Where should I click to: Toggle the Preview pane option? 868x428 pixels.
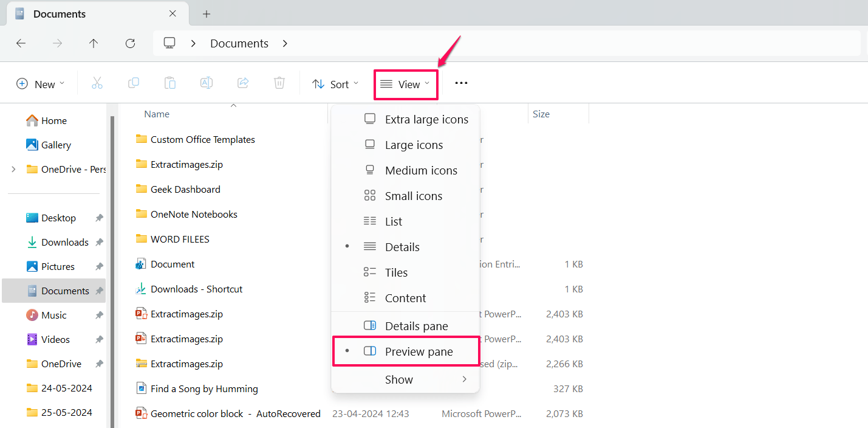(405, 351)
